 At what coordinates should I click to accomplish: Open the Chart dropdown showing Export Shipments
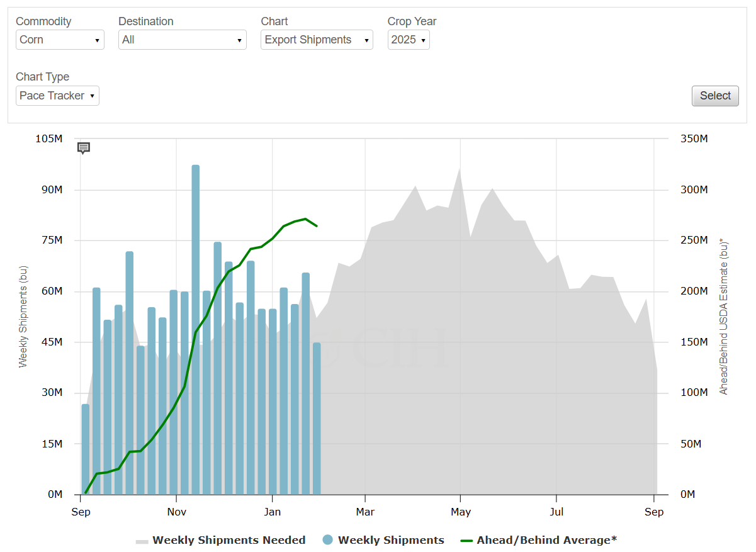point(317,40)
